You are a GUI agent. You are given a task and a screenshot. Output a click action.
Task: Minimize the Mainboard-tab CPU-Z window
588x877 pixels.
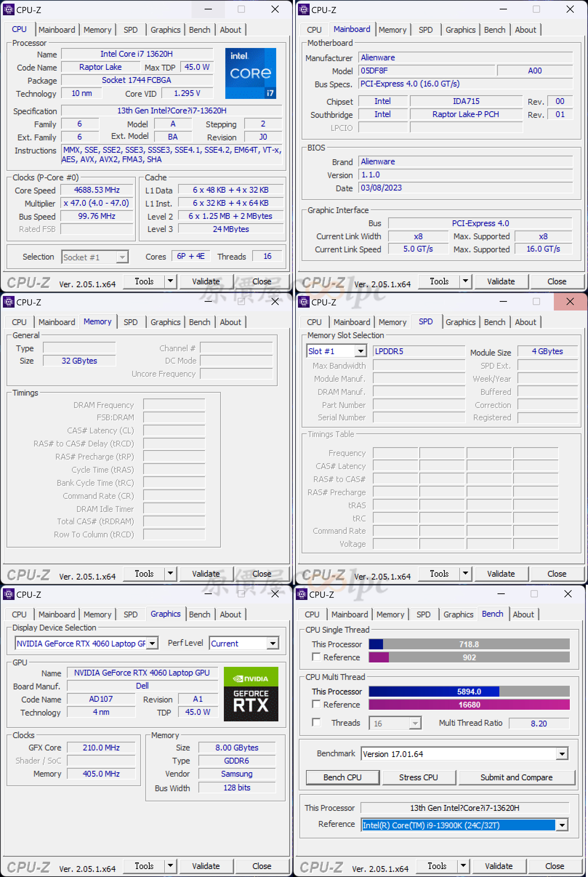(503, 9)
